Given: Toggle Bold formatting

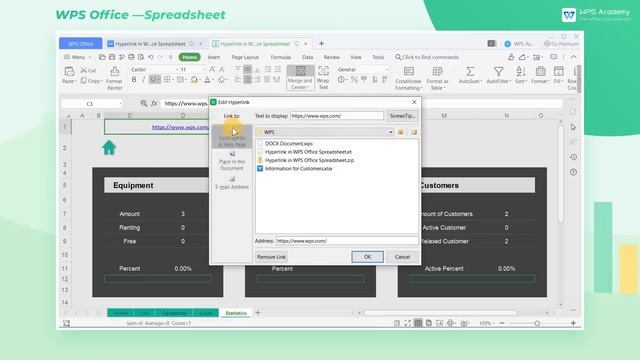Looking at the screenshot, I should 134,80.
